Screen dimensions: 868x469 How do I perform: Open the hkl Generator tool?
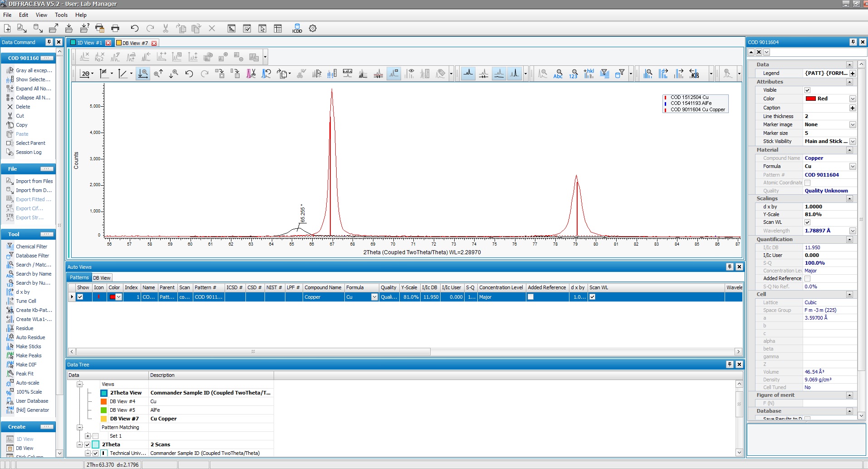pos(32,410)
